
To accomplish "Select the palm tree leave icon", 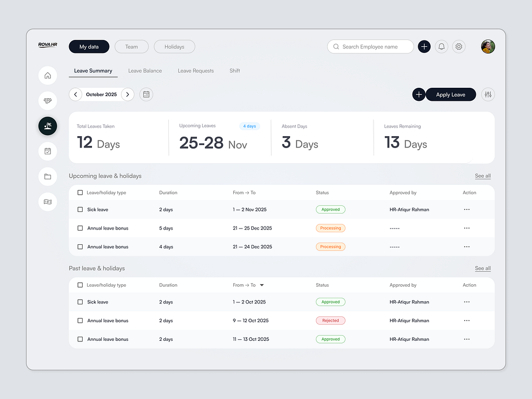I will pos(47,126).
